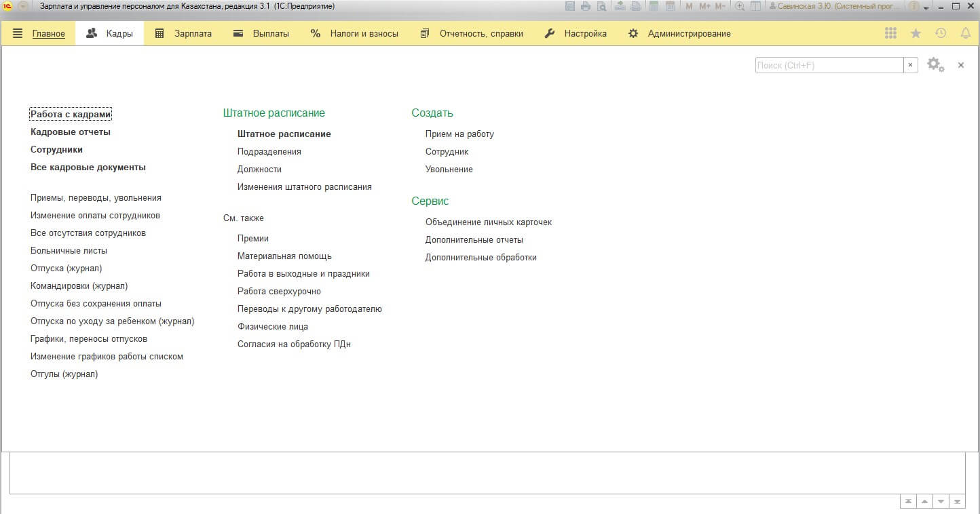Open bold Штатное расписание link
This screenshot has height=514, width=980.
[284, 134]
